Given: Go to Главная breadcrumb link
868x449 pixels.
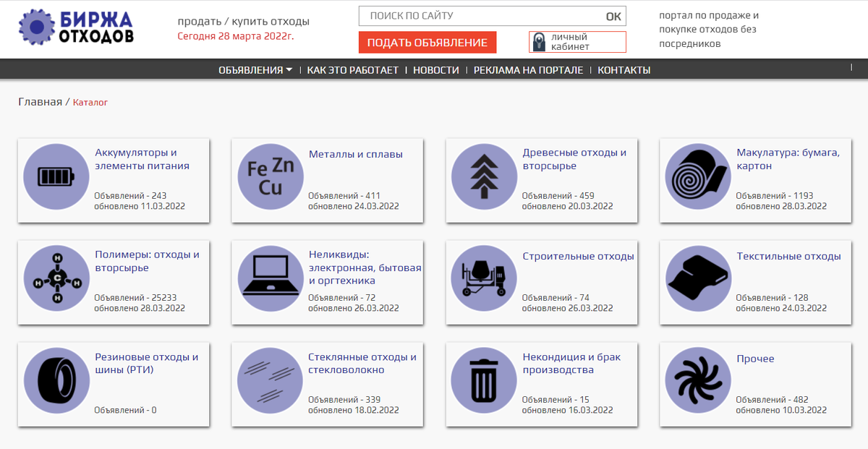Looking at the screenshot, I should click(41, 102).
